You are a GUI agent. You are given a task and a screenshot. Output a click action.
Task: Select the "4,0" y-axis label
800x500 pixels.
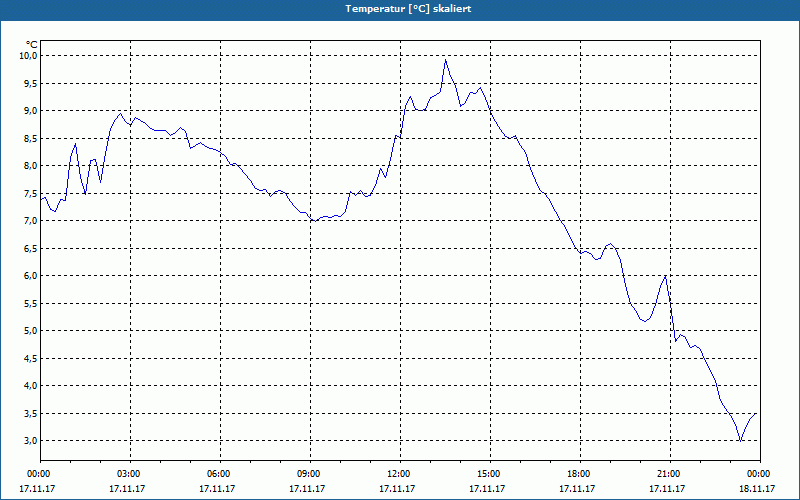[x=30, y=386]
